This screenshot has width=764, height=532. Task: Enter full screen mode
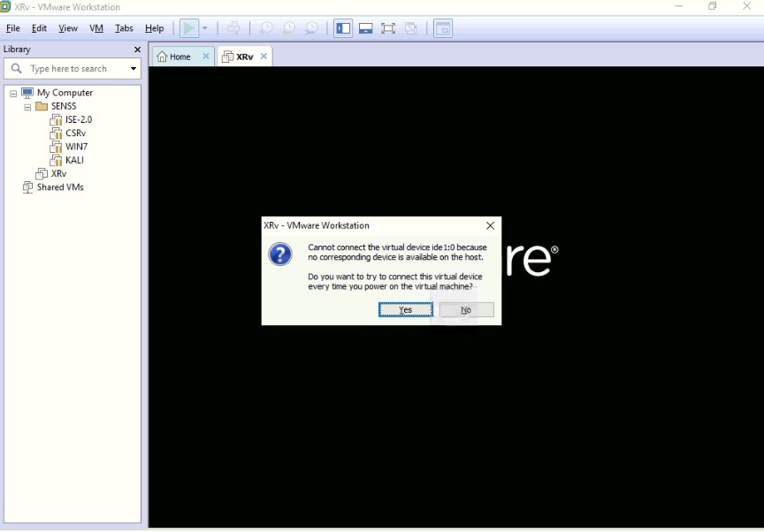(387, 27)
